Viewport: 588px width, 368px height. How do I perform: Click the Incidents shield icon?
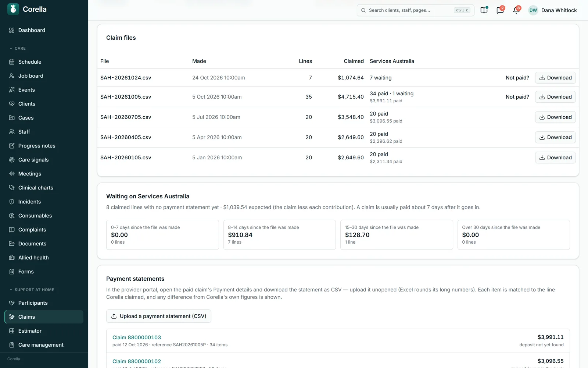[12, 202]
